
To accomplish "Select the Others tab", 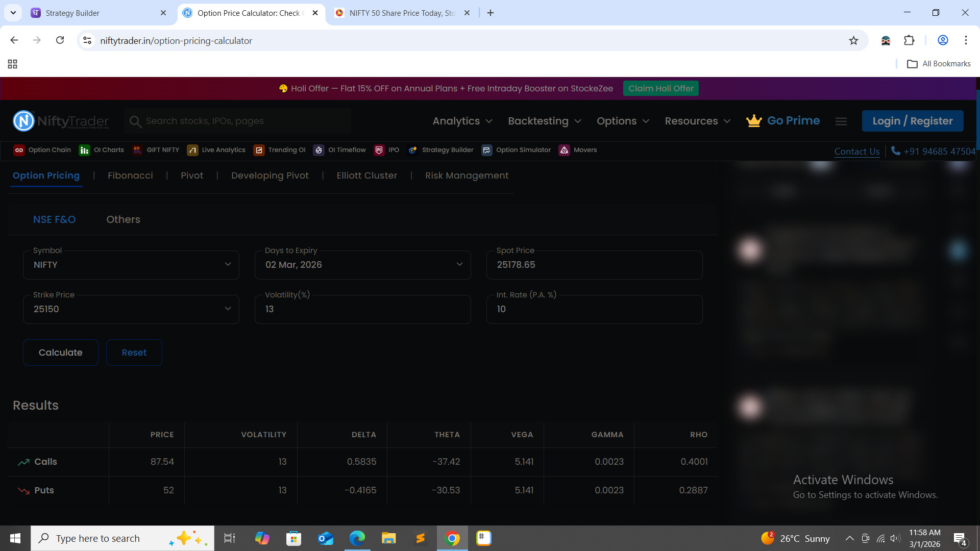I will point(123,219).
